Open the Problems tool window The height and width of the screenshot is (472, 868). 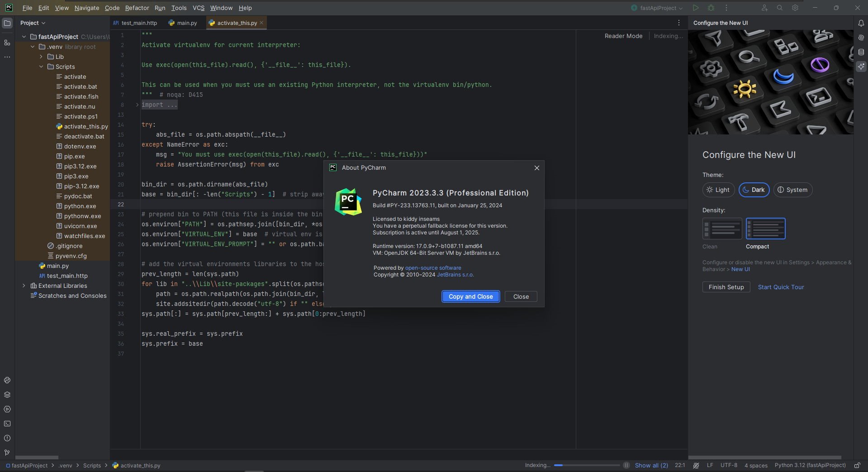point(7,438)
